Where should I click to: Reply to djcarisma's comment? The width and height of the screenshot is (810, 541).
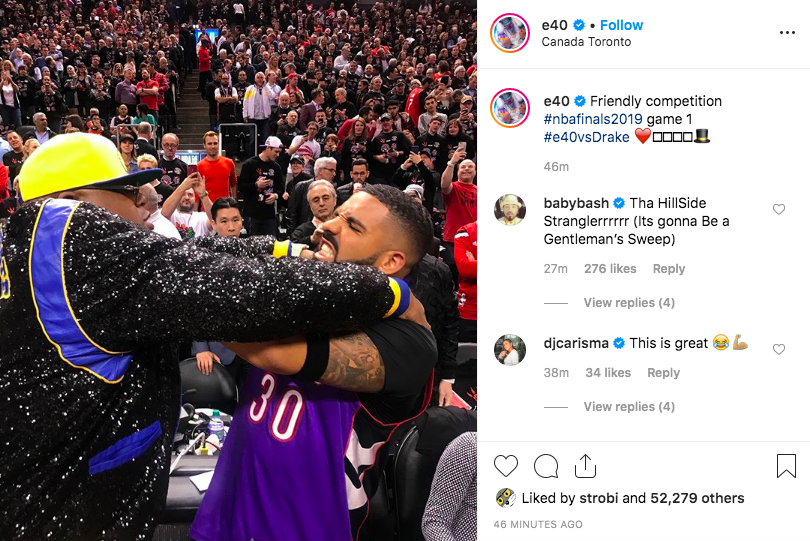[x=663, y=373]
